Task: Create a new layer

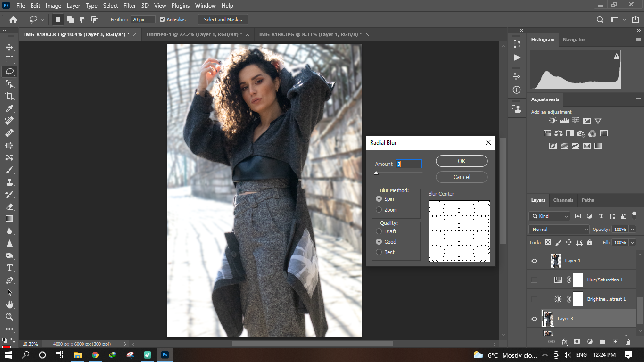Action: (x=615, y=342)
